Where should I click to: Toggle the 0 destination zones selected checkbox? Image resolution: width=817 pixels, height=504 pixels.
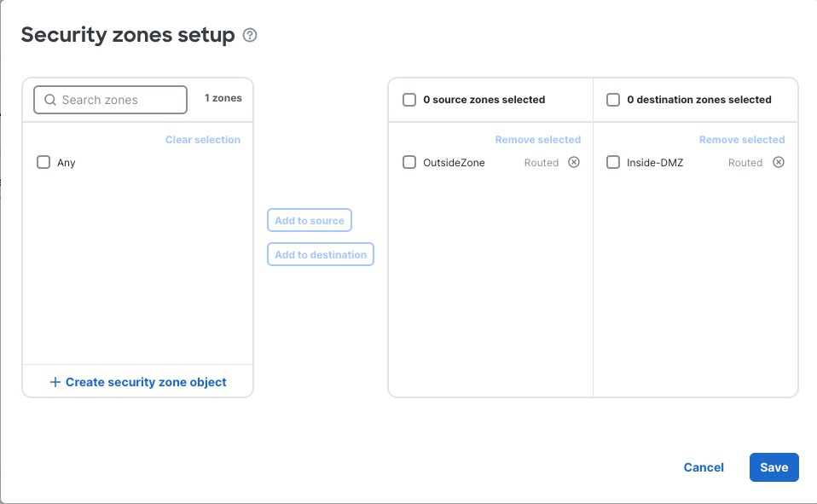click(613, 100)
